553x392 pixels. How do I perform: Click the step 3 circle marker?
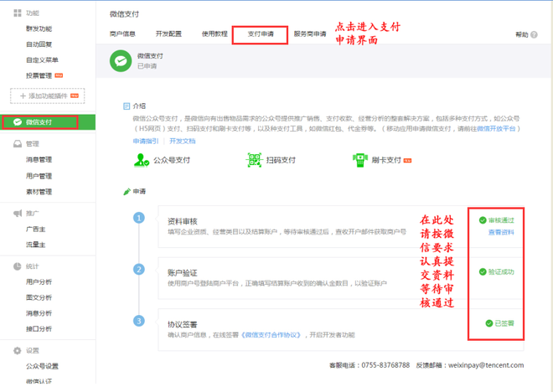tap(139, 321)
